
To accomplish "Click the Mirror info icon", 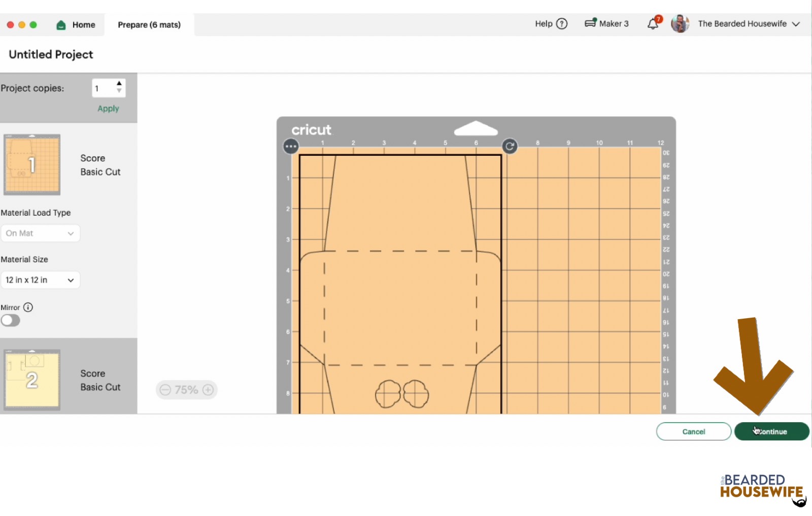I will point(28,307).
